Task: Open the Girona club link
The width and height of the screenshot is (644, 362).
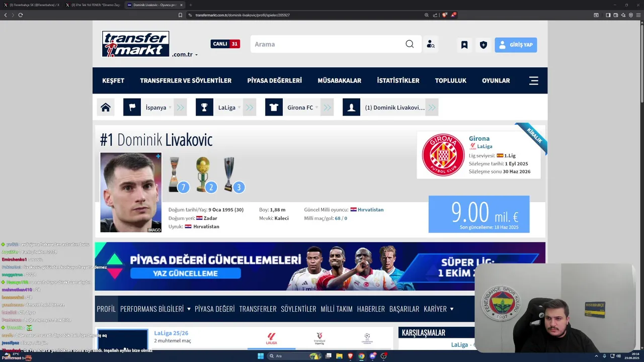Action: [x=479, y=138]
